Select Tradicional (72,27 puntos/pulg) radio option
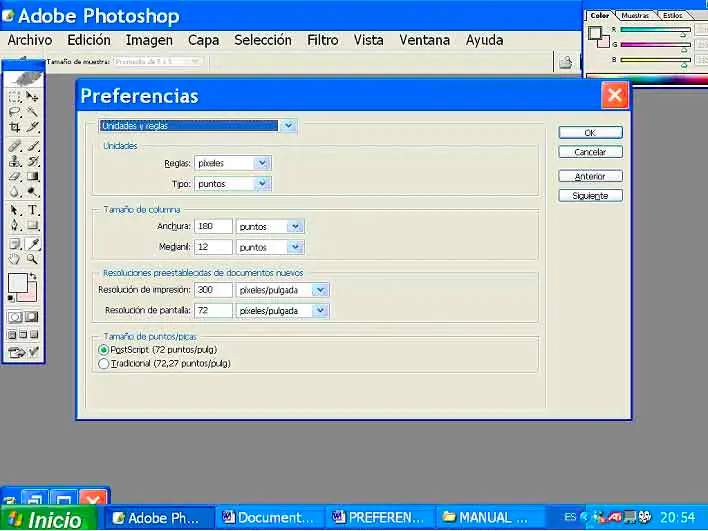 coord(103,363)
